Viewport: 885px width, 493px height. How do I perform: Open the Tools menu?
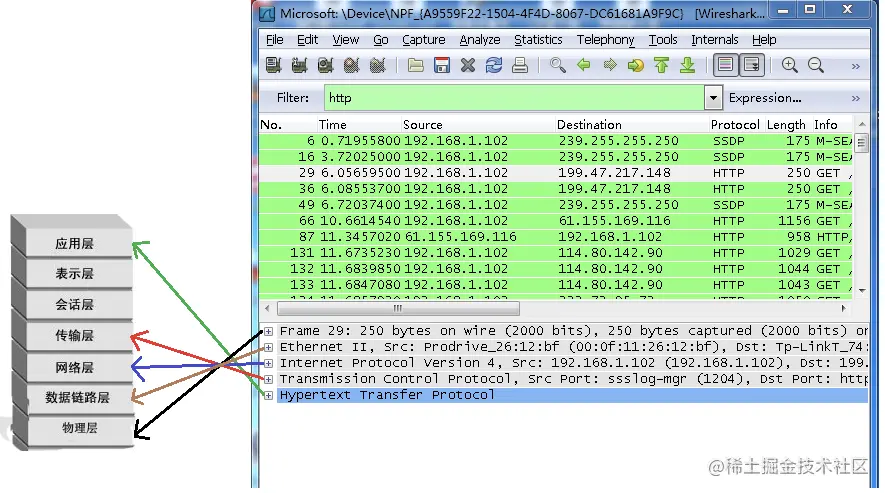tap(663, 40)
